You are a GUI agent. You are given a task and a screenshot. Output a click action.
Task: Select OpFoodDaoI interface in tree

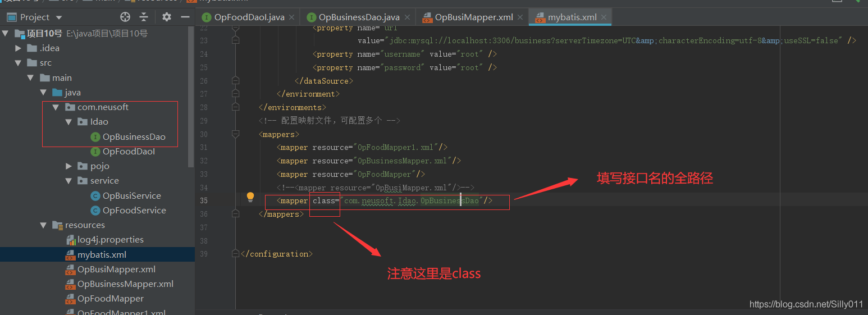tap(129, 152)
